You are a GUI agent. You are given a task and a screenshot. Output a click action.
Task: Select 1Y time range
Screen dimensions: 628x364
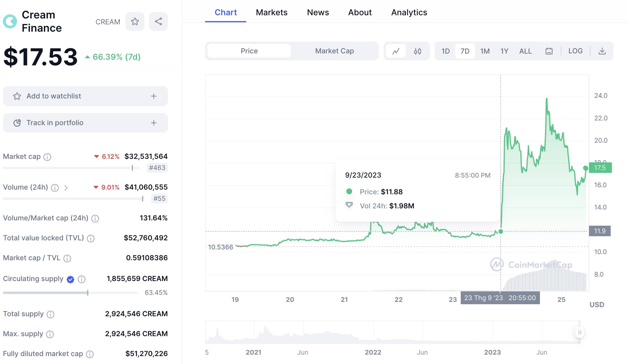[x=504, y=51]
